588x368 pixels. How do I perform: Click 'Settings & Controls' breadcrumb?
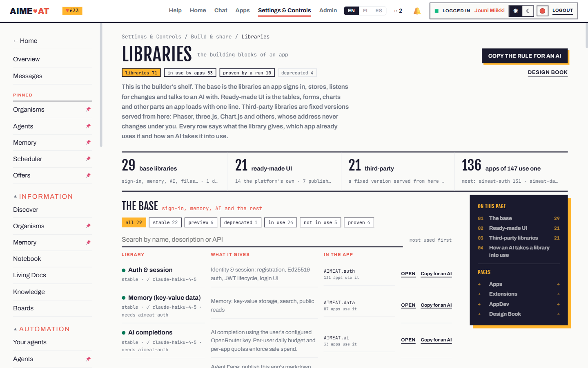[x=151, y=37]
